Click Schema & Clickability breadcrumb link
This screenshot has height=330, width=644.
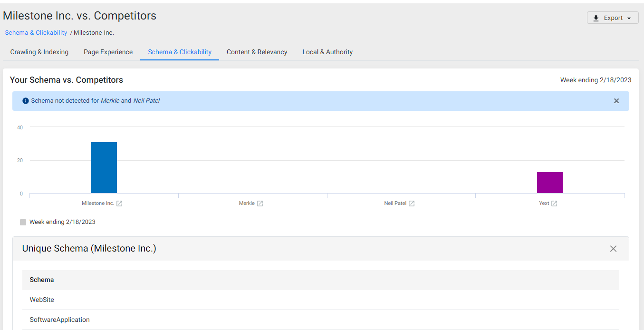pyautogui.click(x=36, y=33)
